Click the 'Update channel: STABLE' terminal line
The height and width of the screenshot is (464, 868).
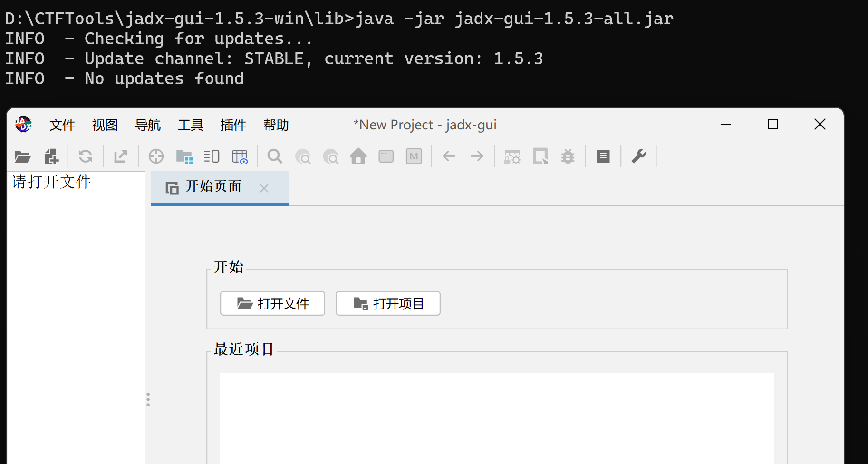pyautogui.click(x=274, y=58)
